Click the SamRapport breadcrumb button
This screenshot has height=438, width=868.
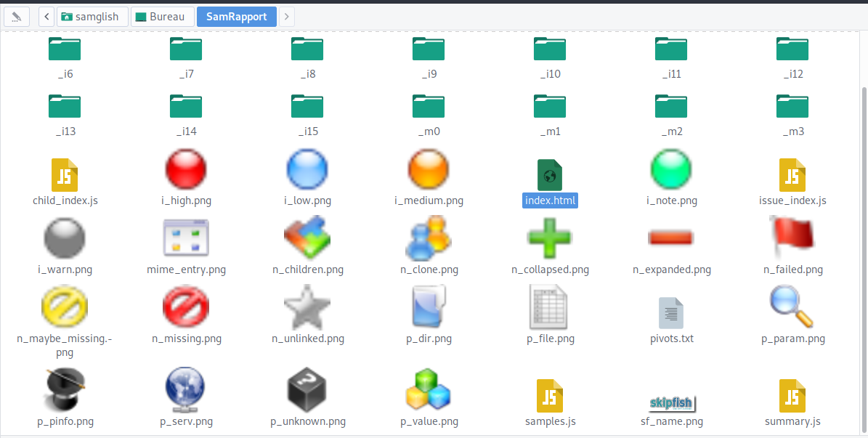coord(236,17)
